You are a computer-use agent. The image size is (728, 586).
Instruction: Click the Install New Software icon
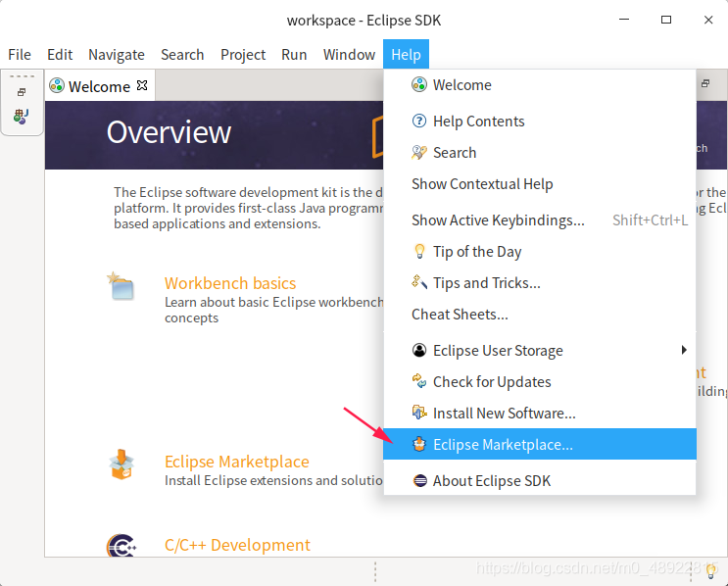[x=419, y=414]
